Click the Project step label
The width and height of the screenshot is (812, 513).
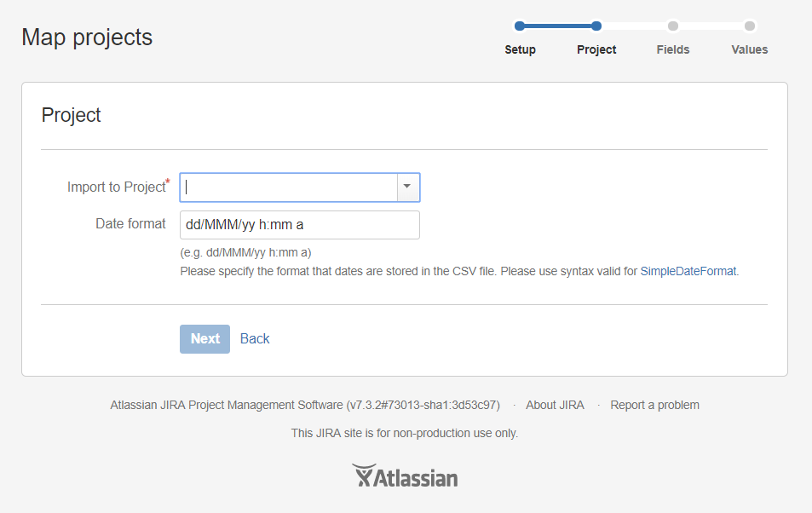click(596, 49)
